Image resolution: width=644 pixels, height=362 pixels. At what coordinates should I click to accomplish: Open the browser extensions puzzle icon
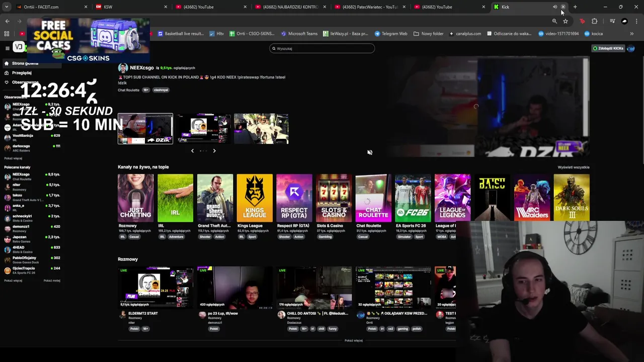tap(595, 21)
